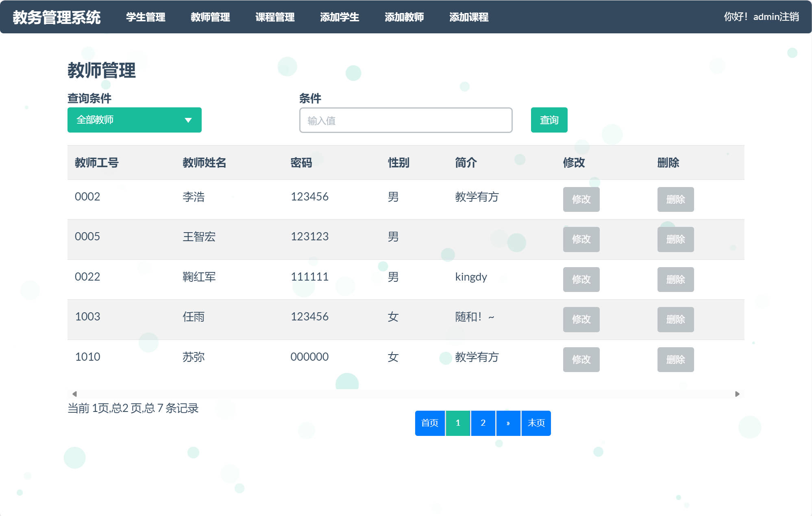Image resolution: width=812 pixels, height=516 pixels.
Task: Open page 2 of the teacher list
Action: point(483,423)
